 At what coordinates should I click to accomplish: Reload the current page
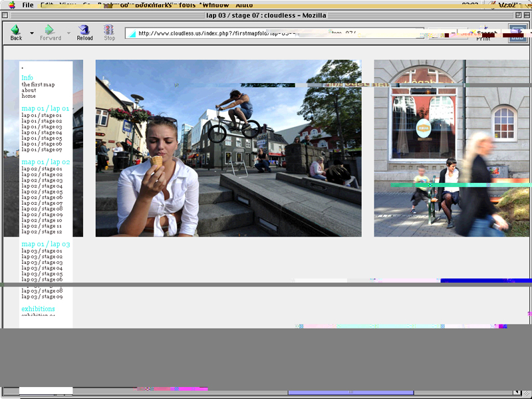[x=84, y=33]
